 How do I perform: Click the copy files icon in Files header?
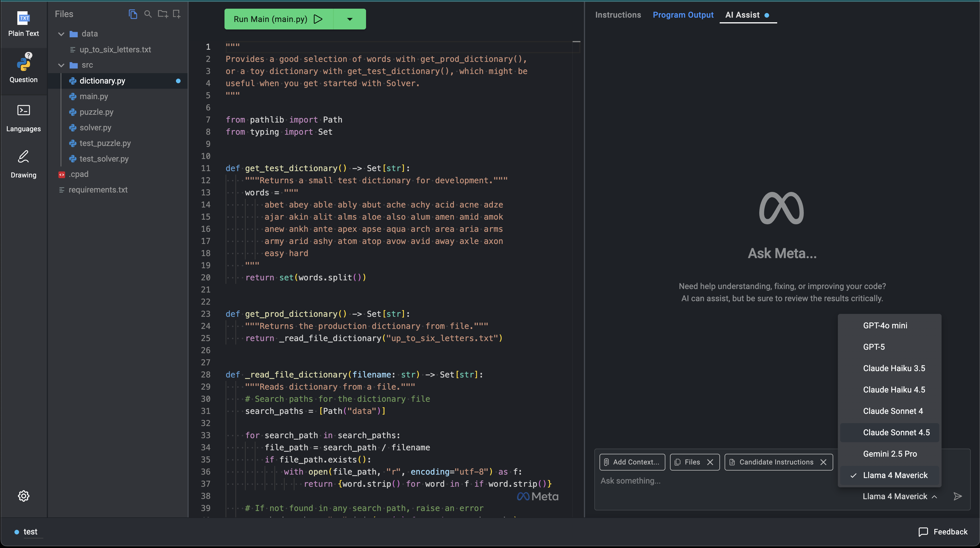coord(133,14)
